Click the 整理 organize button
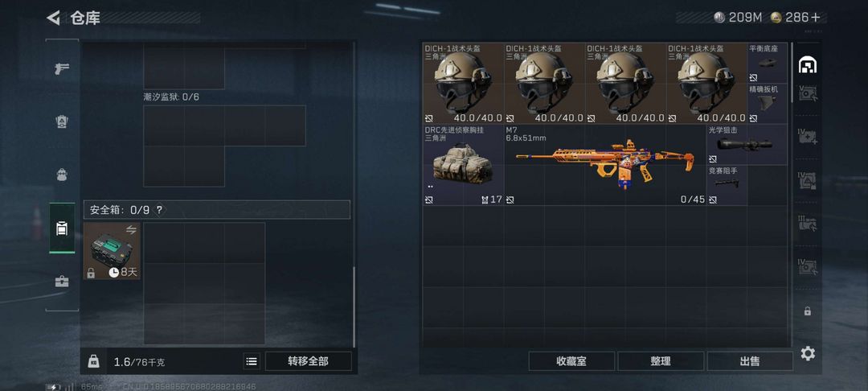Screen dimensions: 868x391 coord(661,361)
